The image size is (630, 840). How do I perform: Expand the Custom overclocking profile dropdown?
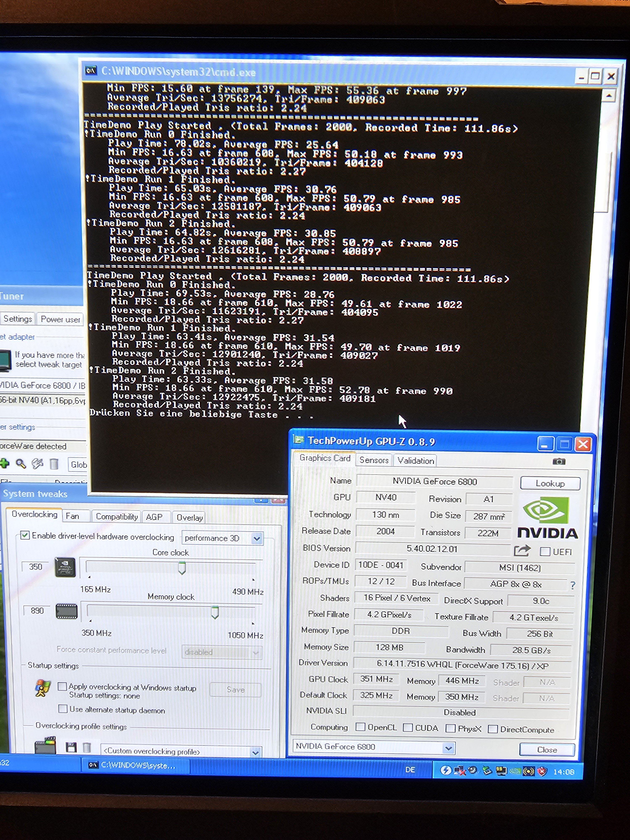coord(255,752)
